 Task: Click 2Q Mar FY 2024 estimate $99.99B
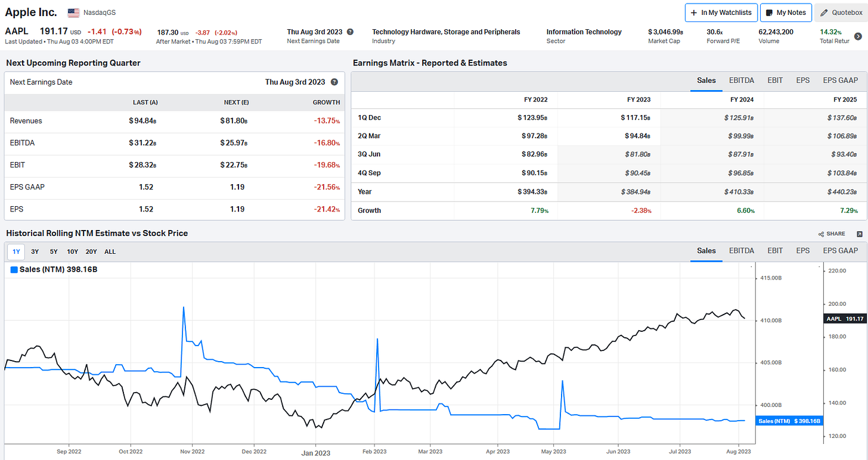741,136
